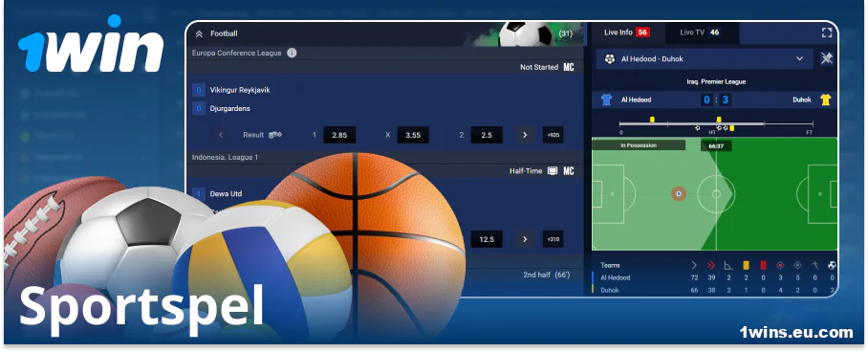Switch to the Live Info tab
This screenshot has height=352, width=868.
[x=627, y=33]
